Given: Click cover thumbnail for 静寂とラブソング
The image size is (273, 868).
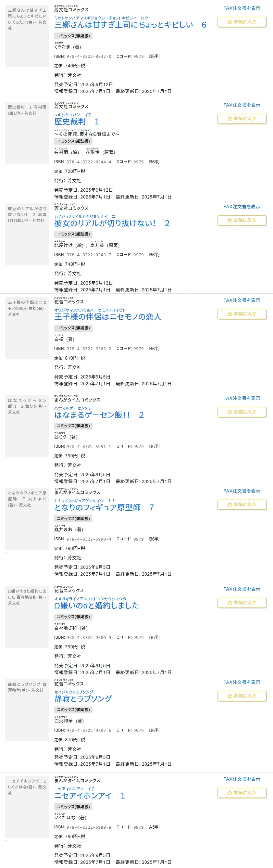Looking at the screenshot, I should [x=27, y=710].
